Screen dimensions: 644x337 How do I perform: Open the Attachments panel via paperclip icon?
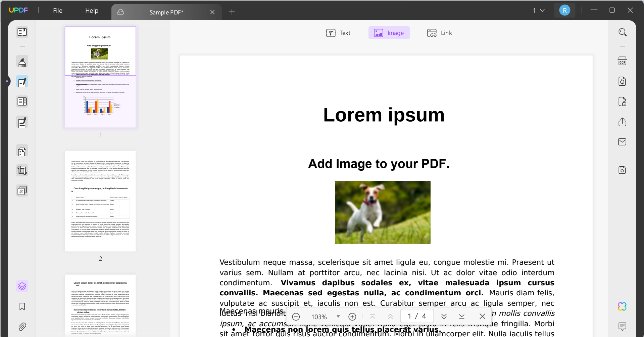[x=22, y=326]
